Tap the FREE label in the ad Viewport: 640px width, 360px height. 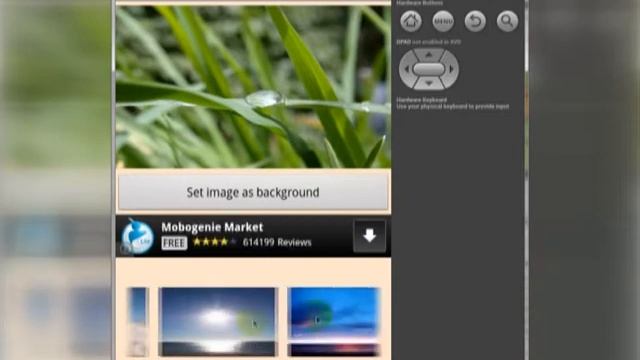[174, 243]
